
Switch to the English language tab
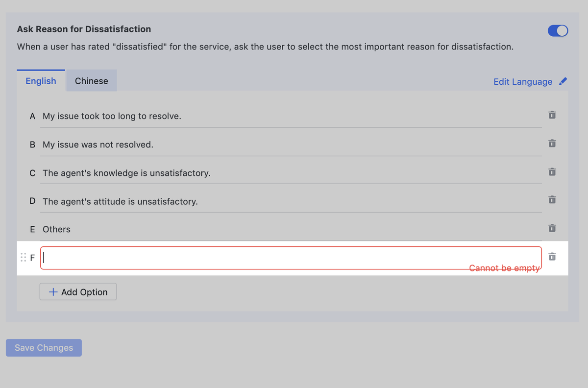click(41, 81)
